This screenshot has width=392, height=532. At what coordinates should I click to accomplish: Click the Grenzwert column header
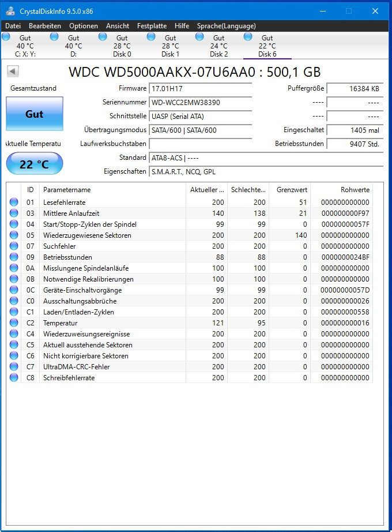click(x=289, y=190)
